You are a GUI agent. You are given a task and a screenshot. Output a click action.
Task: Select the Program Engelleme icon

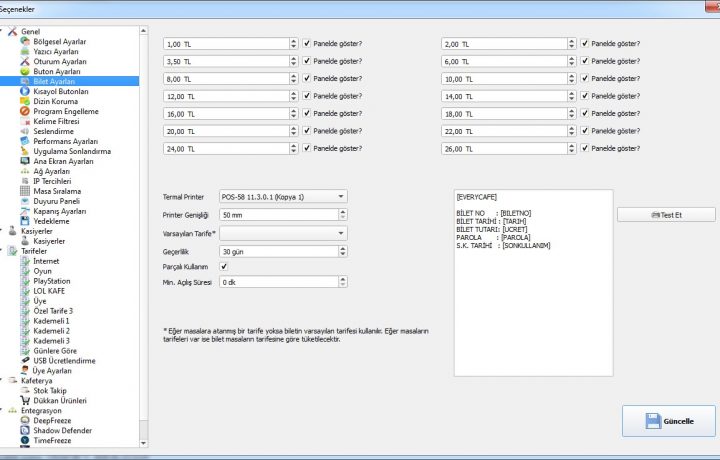point(26,111)
